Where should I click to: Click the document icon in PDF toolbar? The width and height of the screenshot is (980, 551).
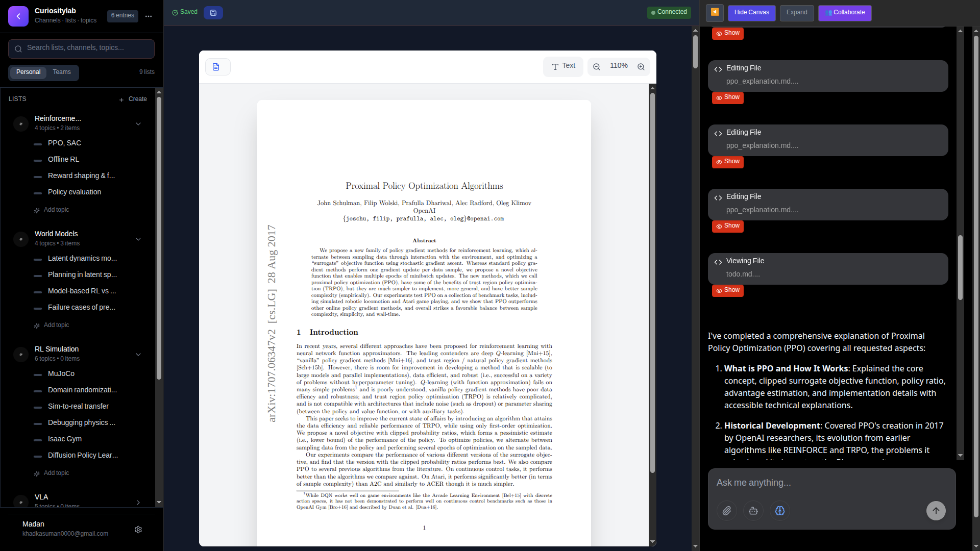tap(216, 67)
